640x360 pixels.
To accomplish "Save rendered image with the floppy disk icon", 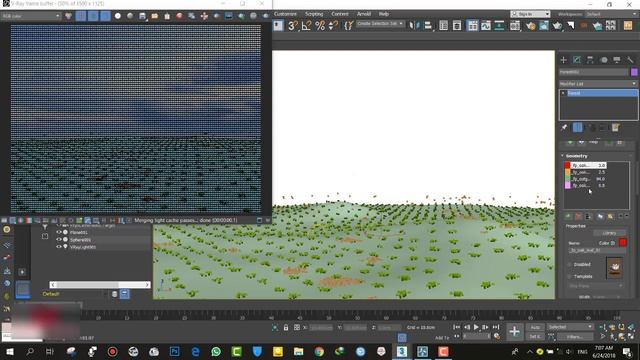I will [142, 16].
